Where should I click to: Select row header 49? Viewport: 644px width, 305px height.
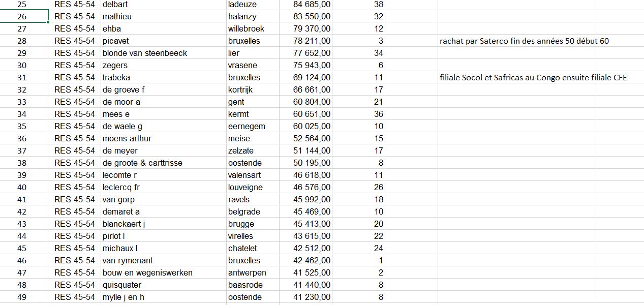tap(22, 297)
